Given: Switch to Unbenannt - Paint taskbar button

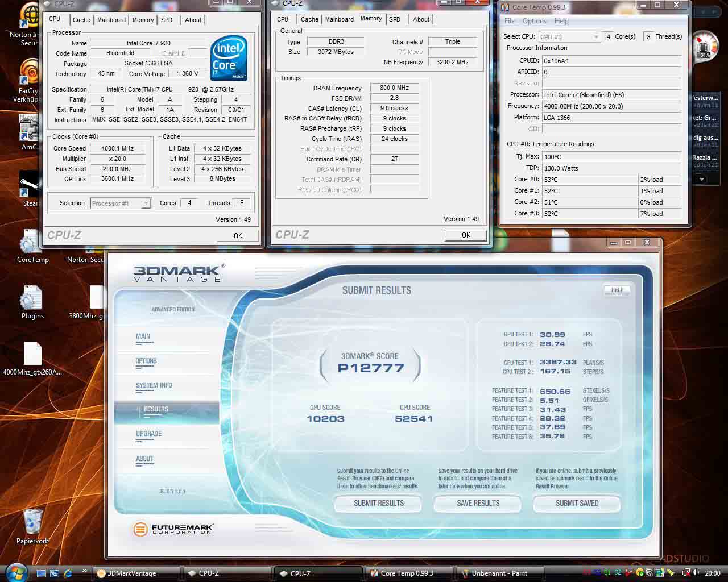Looking at the screenshot, I should coord(500,573).
